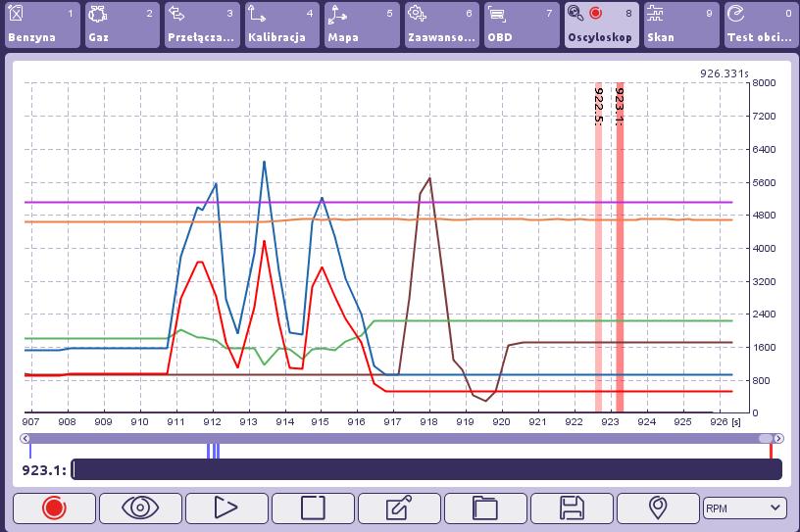Open the Test obci... tab
Image resolution: width=800 pixels, height=532 pixels.
762,24
